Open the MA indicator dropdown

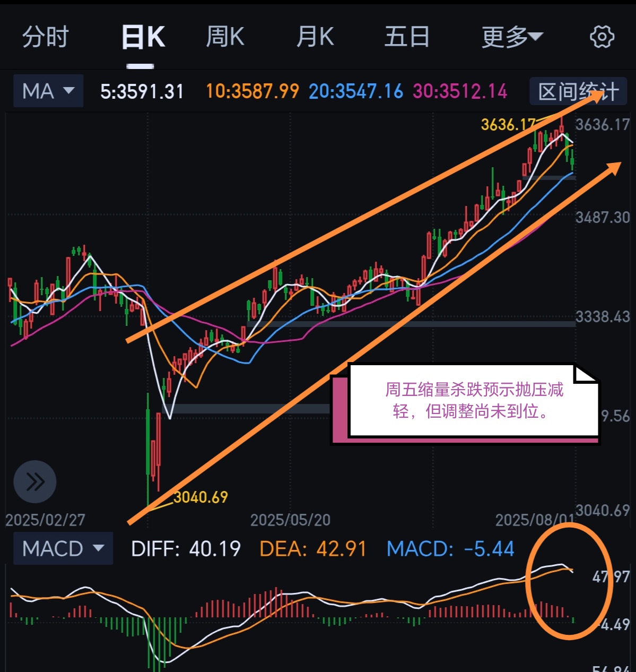point(48,91)
